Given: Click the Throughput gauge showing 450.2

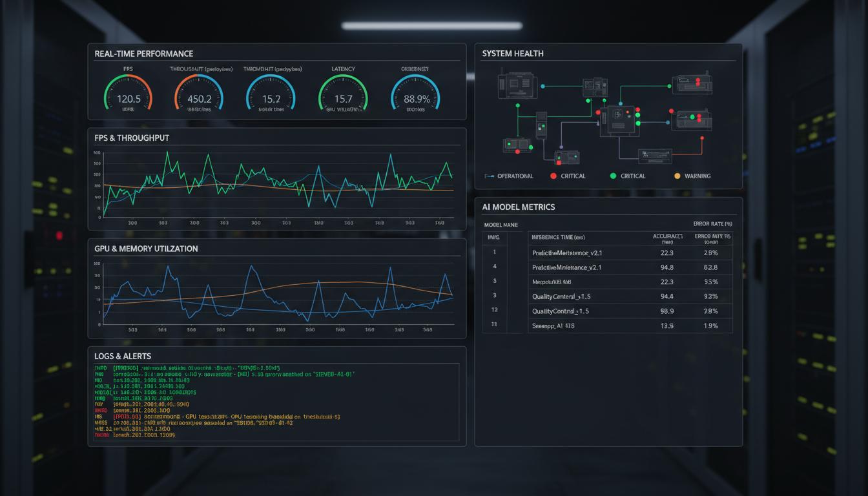Looking at the screenshot, I should point(199,96).
